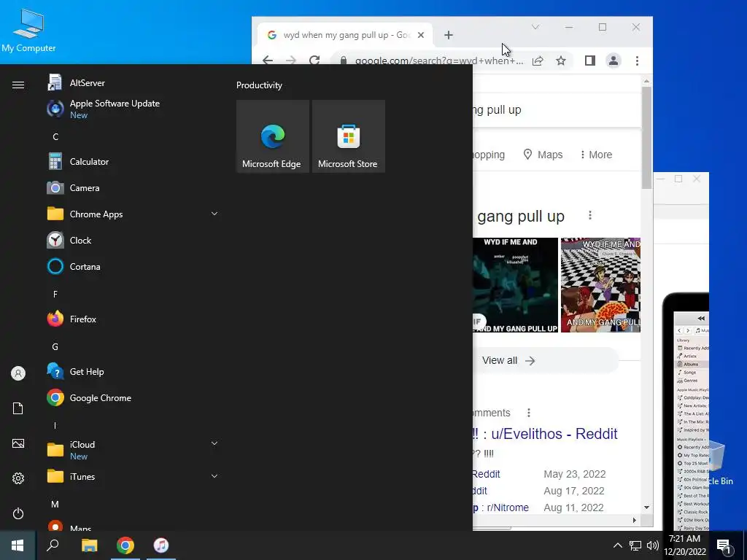Image resolution: width=747 pixels, height=560 pixels.
Task: Click Google search box text
Action: (x=497, y=110)
